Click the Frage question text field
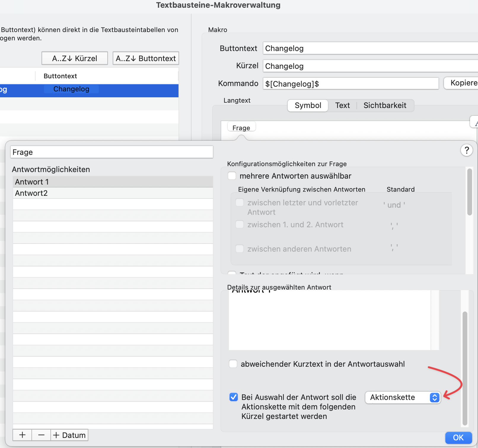Screen dimensions: 478x448 111,152
